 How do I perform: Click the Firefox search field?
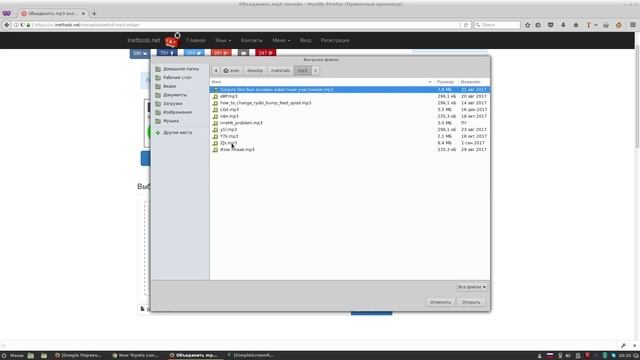[x=497, y=25]
